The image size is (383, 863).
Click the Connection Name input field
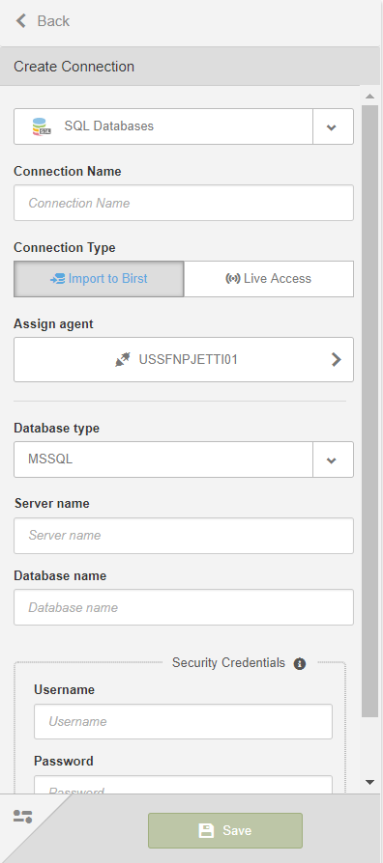[x=183, y=203]
